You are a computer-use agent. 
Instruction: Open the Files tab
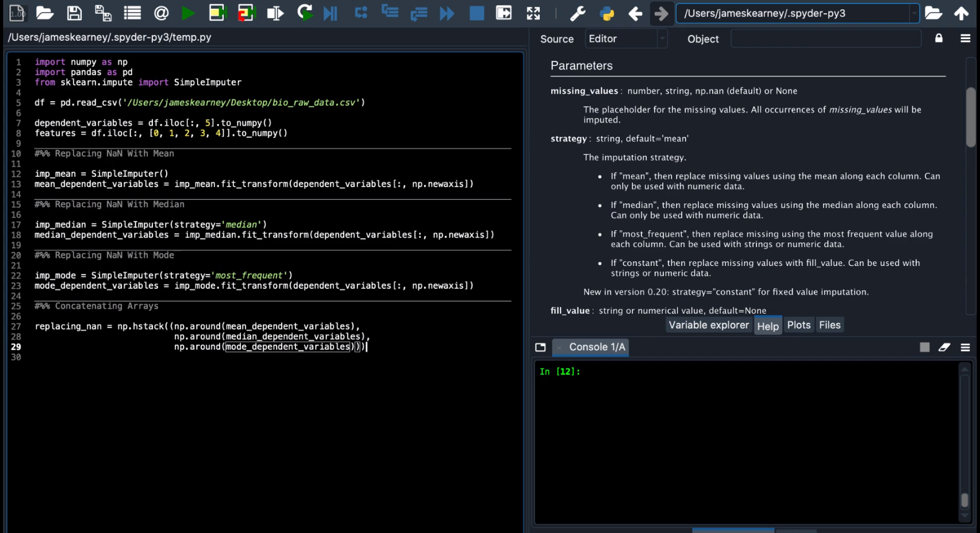[x=829, y=325]
